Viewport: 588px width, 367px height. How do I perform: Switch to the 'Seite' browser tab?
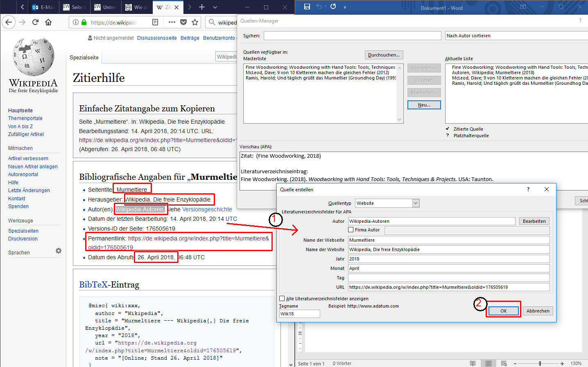coord(74,7)
